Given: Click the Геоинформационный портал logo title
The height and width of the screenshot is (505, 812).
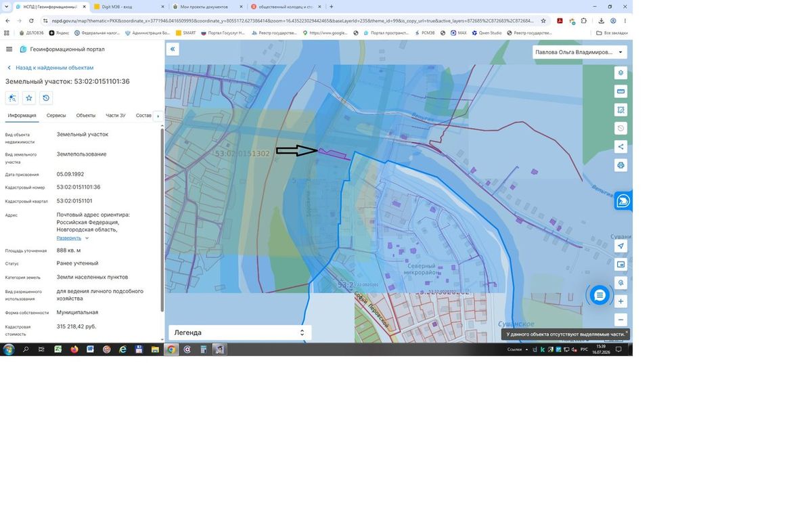Looking at the screenshot, I should [x=62, y=49].
